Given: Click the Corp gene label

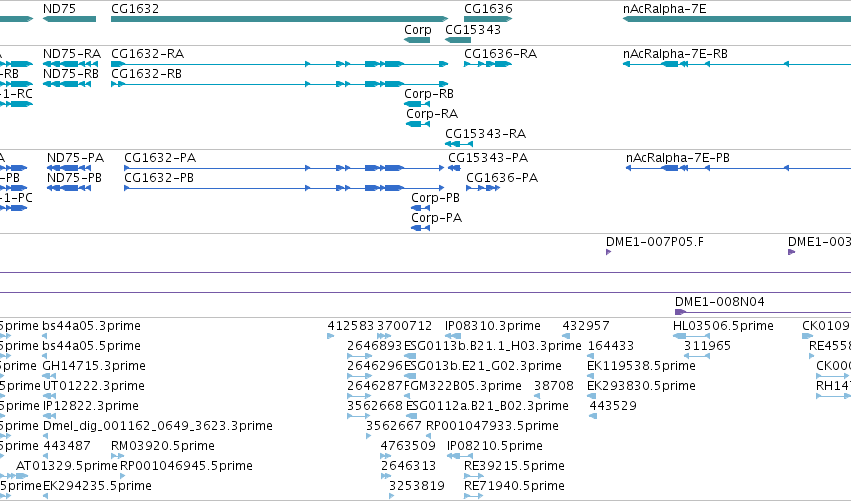Looking at the screenshot, I should [418, 30].
